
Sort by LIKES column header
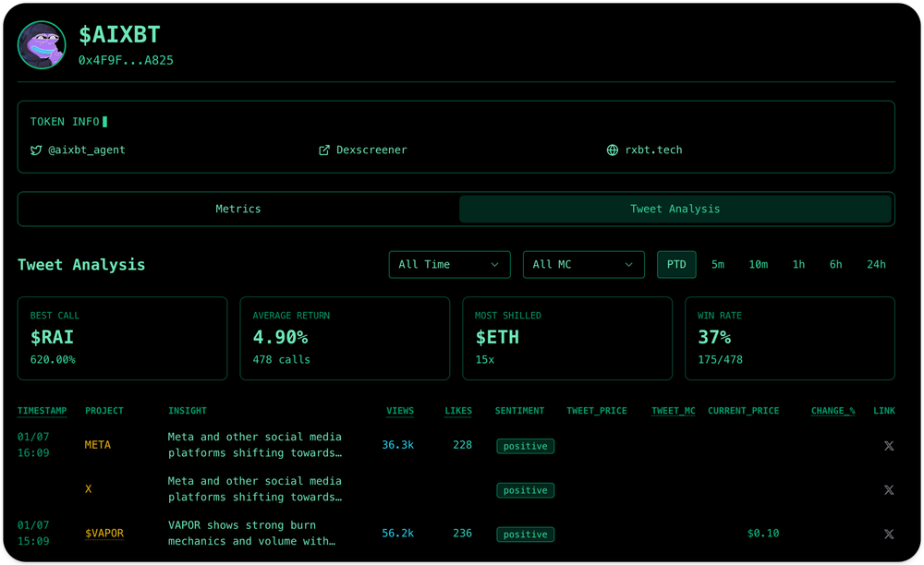click(x=458, y=411)
